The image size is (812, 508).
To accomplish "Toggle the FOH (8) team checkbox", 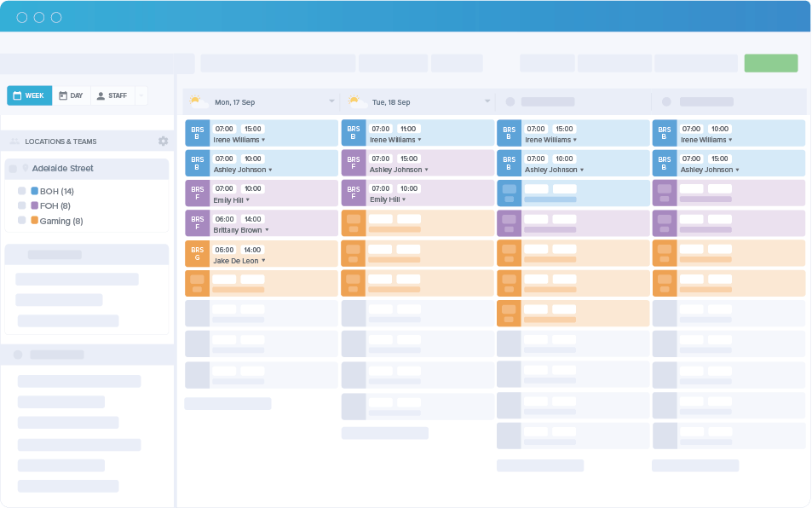I will coord(22,205).
